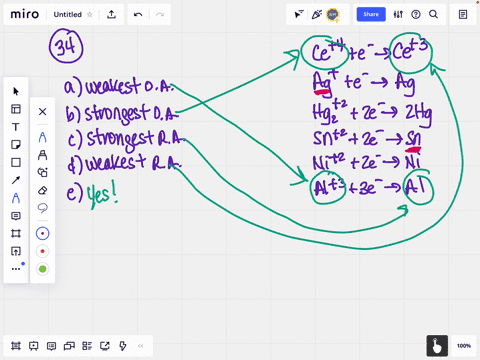The height and width of the screenshot is (360, 480).
Task: Select the Text tool
Action: point(16,127)
